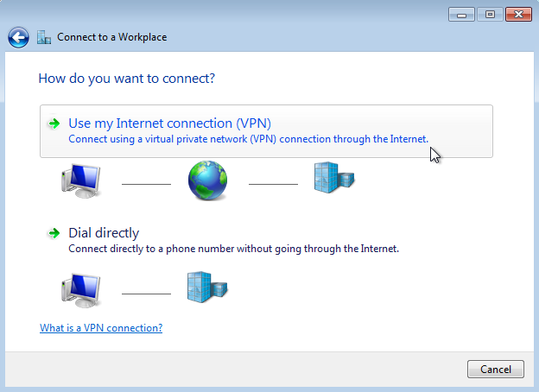The height and width of the screenshot is (392, 539).
Task: Open the What is a VPN connection? link
Action: click(101, 328)
